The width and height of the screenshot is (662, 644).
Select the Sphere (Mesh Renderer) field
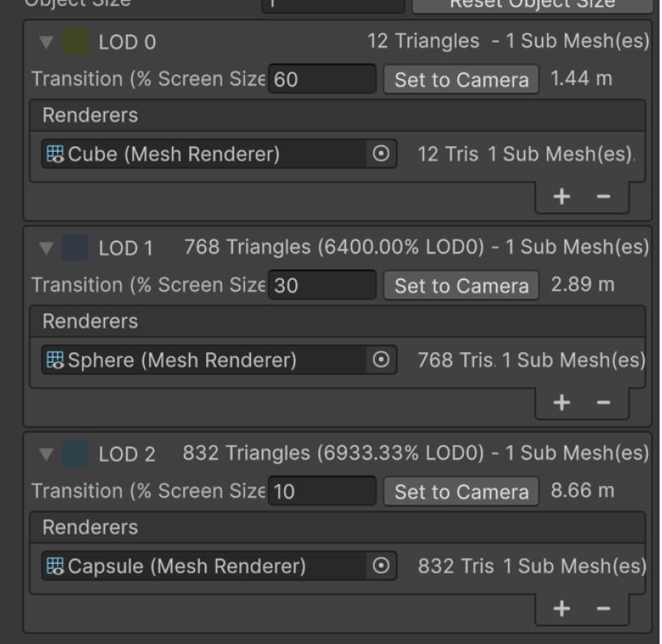coord(207,360)
